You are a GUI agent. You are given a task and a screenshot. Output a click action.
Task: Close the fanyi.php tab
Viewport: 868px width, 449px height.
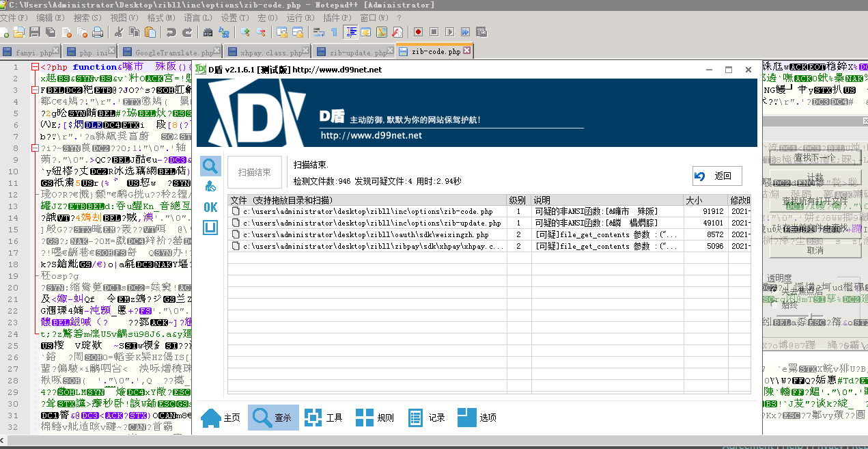coord(57,51)
